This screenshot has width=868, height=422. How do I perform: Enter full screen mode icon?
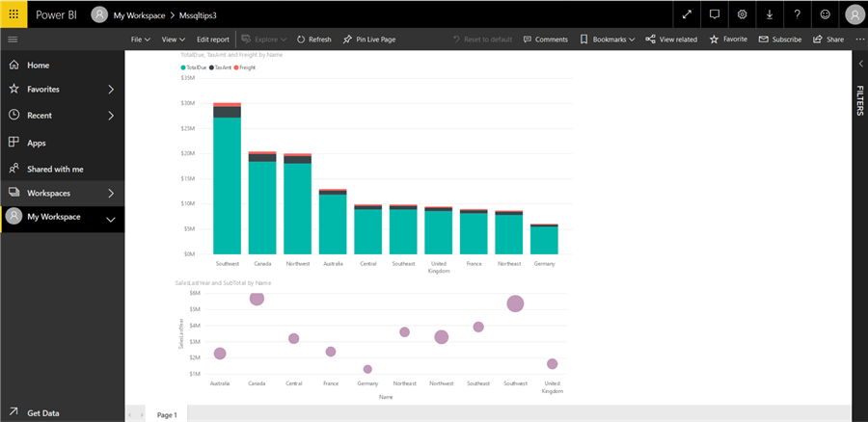[x=687, y=14]
